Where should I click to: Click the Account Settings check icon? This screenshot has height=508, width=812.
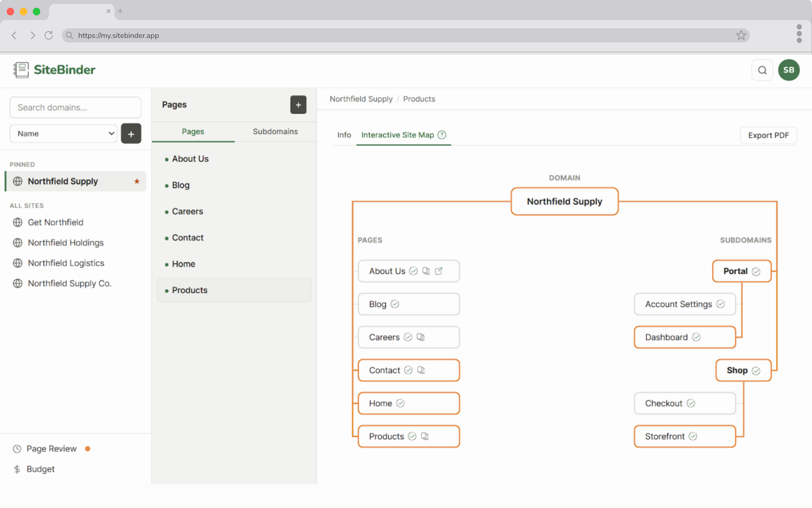click(720, 304)
